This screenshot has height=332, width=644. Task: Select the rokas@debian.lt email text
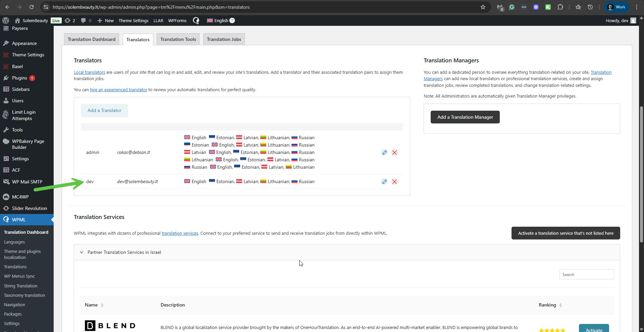click(133, 153)
